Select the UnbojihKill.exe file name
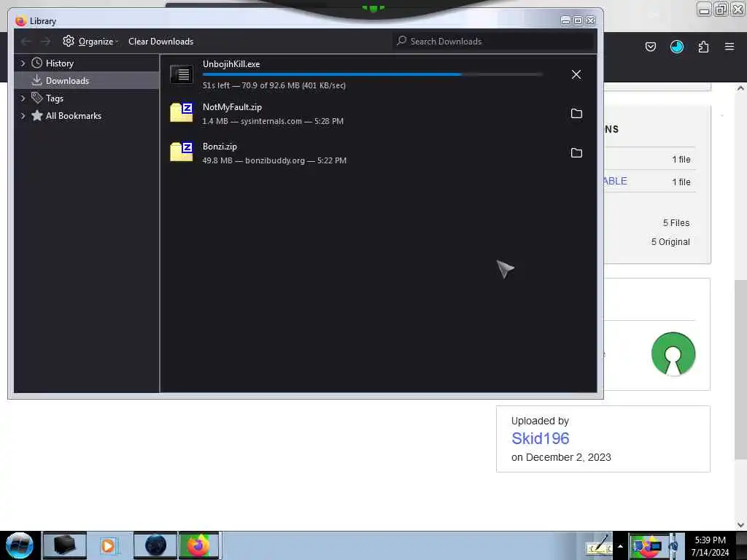 pyautogui.click(x=231, y=64)
